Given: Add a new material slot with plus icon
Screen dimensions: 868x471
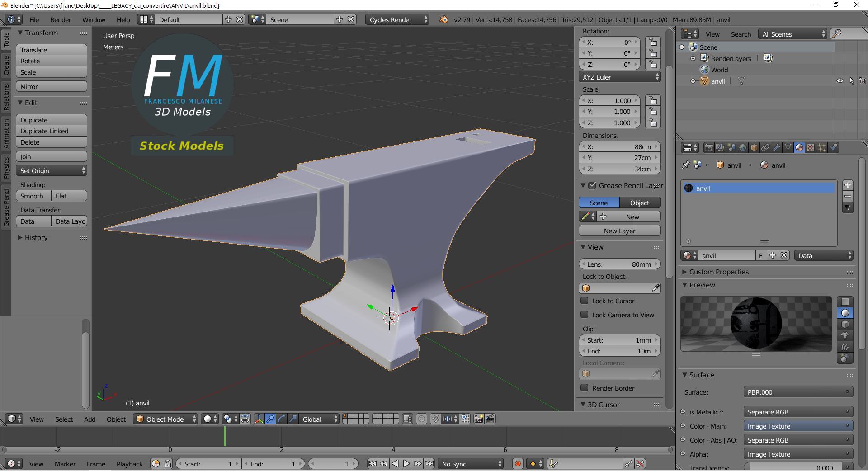Looking at the screenshot, I should tap(848, 185).
